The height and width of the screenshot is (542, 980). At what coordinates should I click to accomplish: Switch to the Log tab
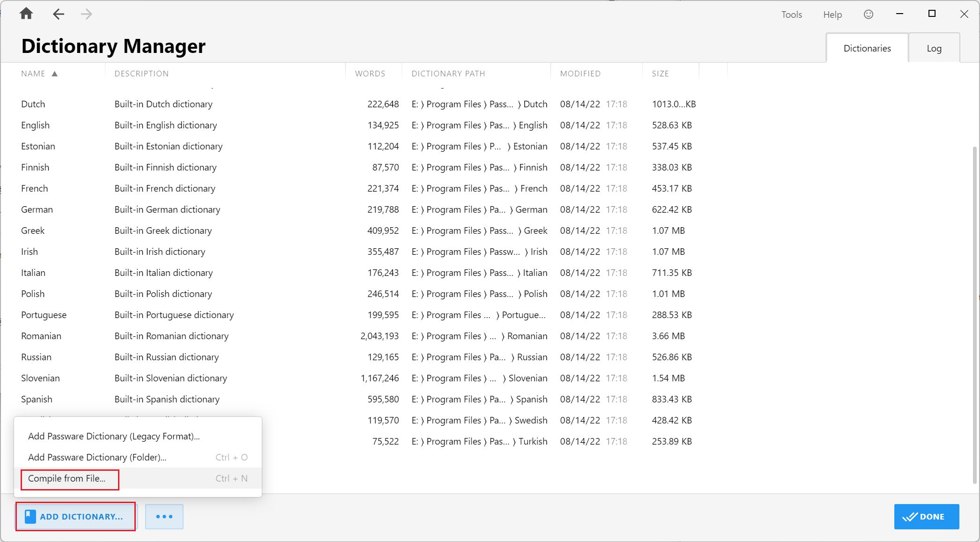(934, 48)
